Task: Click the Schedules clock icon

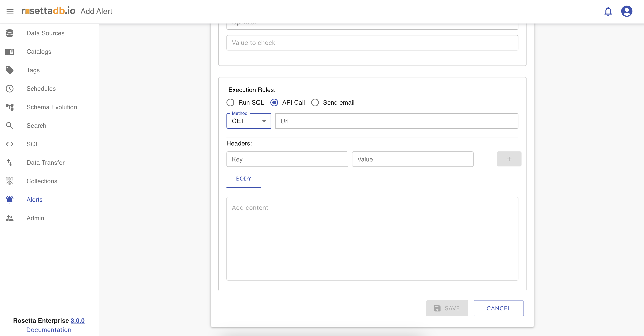Action: pos(9,89)
